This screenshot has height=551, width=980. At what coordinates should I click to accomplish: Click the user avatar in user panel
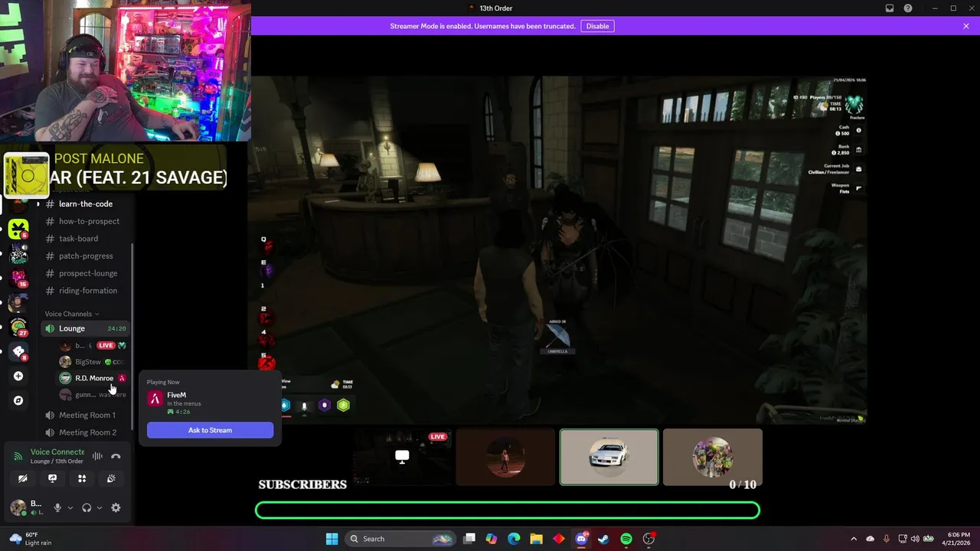click(x=17, y=507)
